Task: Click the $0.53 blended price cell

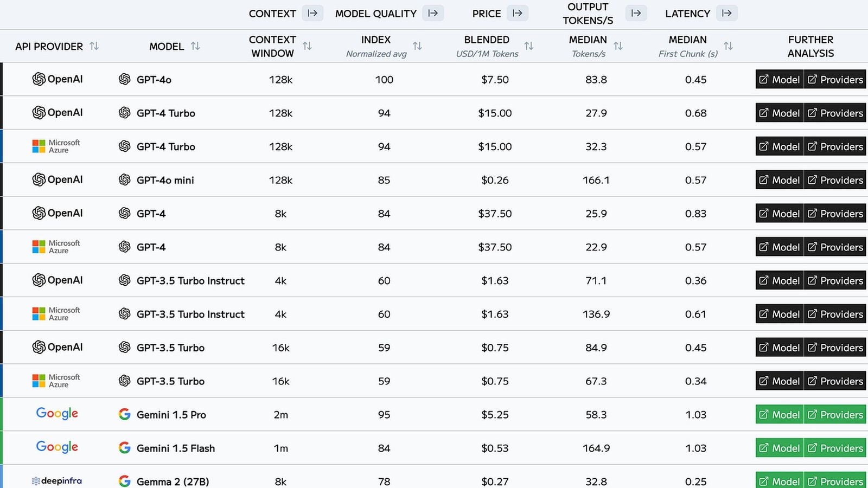Action: pyautogui.click(x=495, y=448)
